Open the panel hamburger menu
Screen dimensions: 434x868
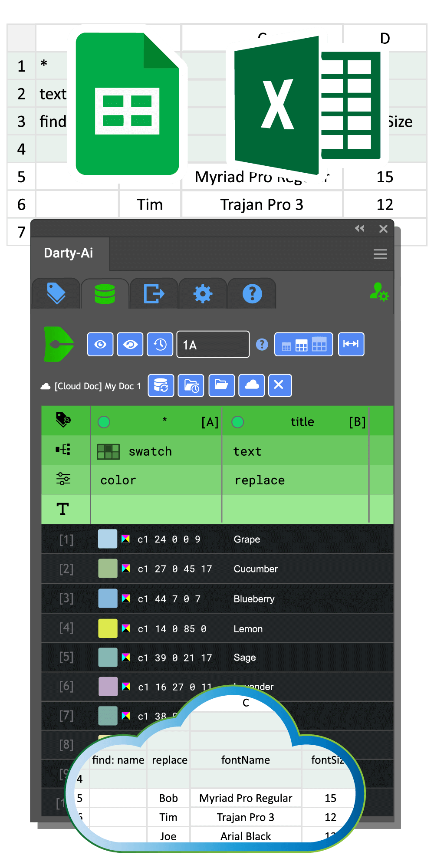pyautogui.click(x=380, y=254)
